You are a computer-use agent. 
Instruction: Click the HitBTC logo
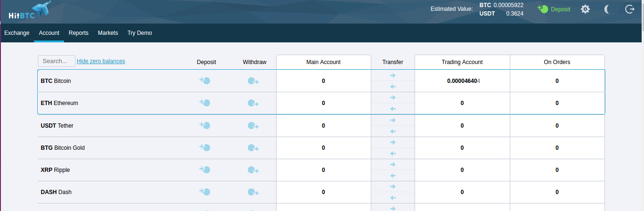29,10
